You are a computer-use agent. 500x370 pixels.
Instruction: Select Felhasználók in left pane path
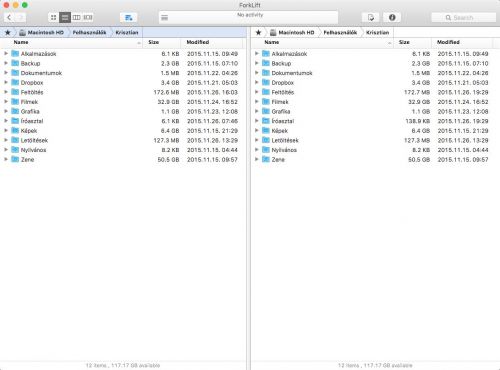coord(89,32)
